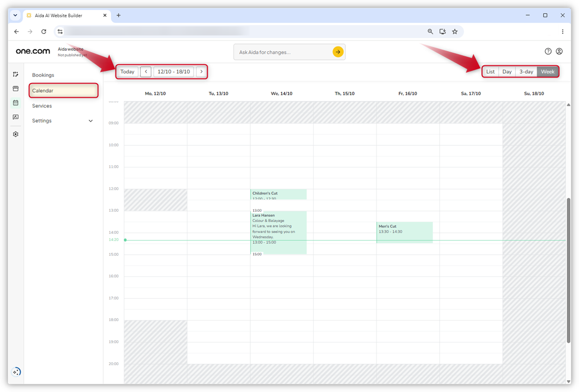
Task: Open the marketing chart icon in left rail
Action: point(16,117)
